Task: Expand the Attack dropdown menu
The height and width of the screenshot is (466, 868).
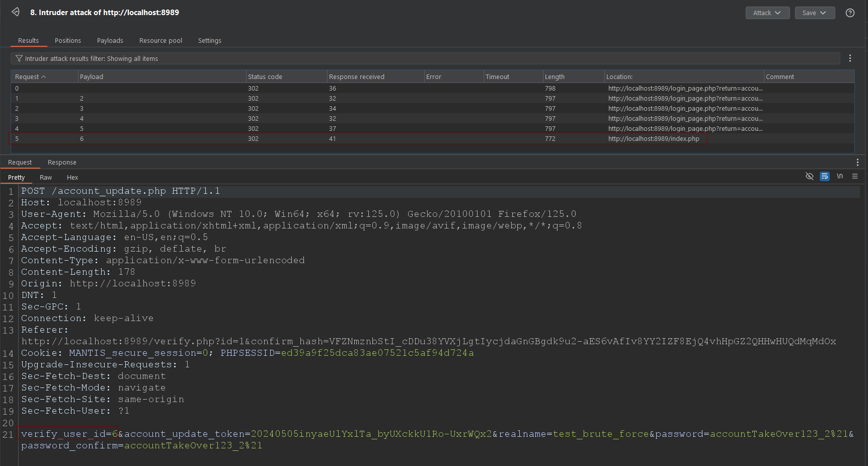Action: pos(767,13)
